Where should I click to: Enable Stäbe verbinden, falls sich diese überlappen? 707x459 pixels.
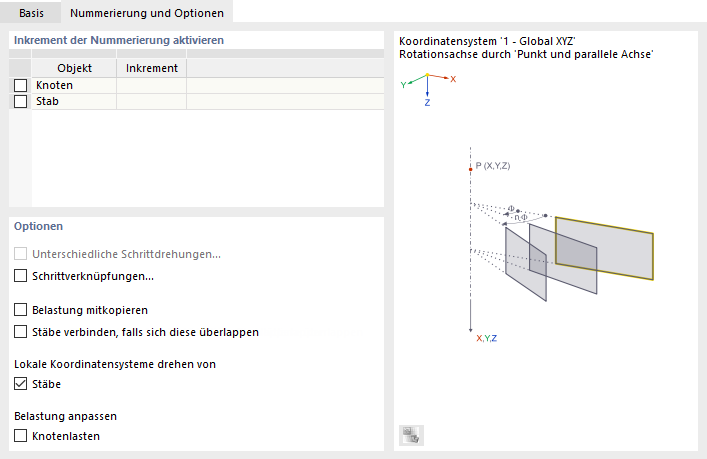pos(21,332)
